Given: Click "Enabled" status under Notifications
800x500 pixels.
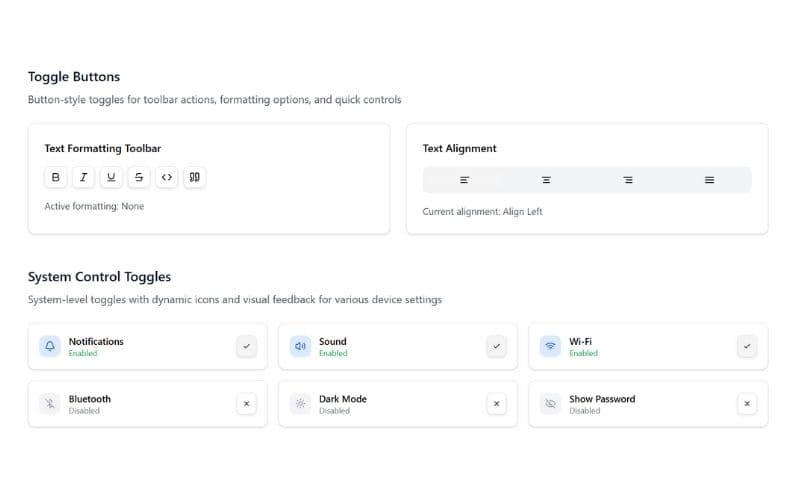Looking at the screenshot, I should pos(83,353).
